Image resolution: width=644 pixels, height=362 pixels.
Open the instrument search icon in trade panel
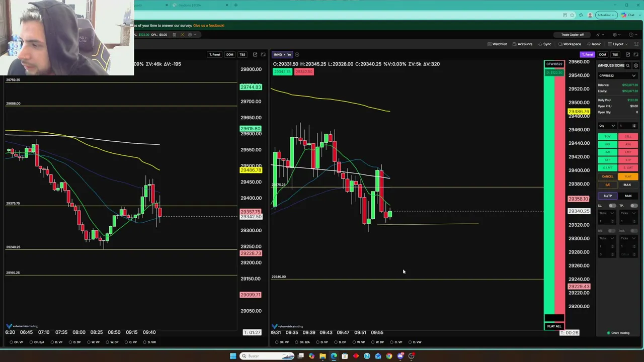coord(629,65)
